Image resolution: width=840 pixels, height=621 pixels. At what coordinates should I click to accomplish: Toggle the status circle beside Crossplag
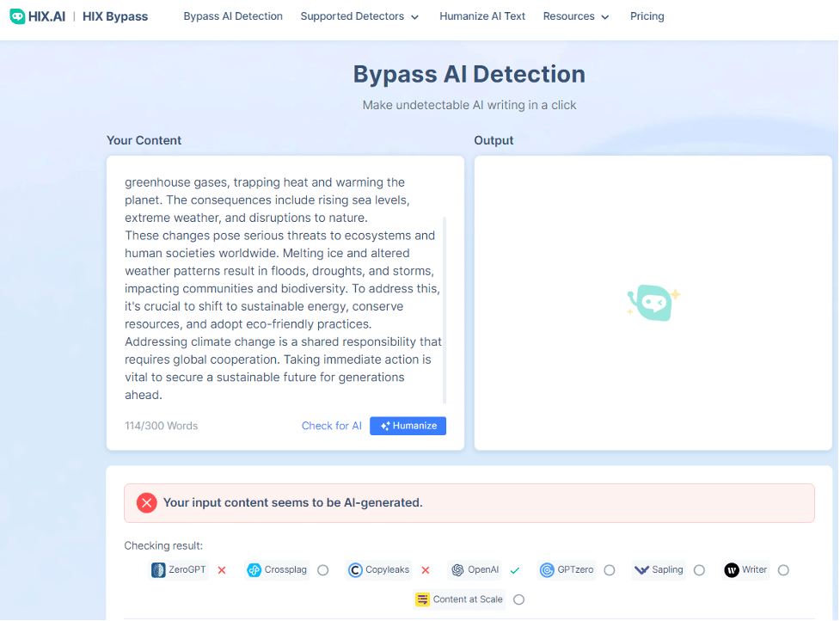pyautogui.click(x=322, y=569)
